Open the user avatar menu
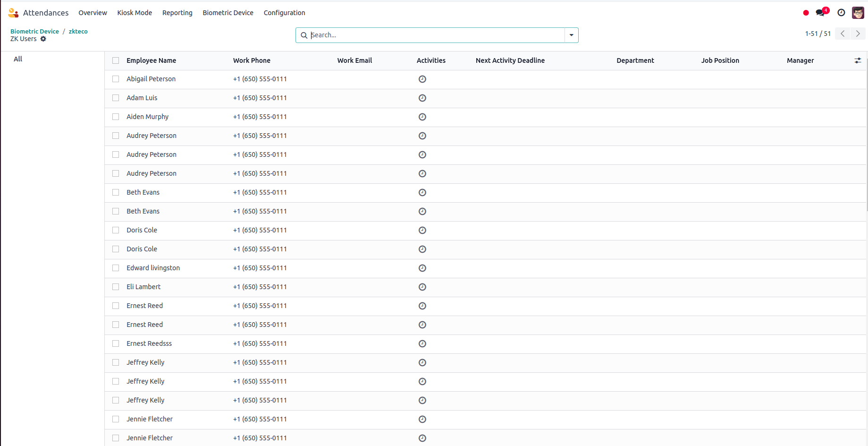 [858, 13]
